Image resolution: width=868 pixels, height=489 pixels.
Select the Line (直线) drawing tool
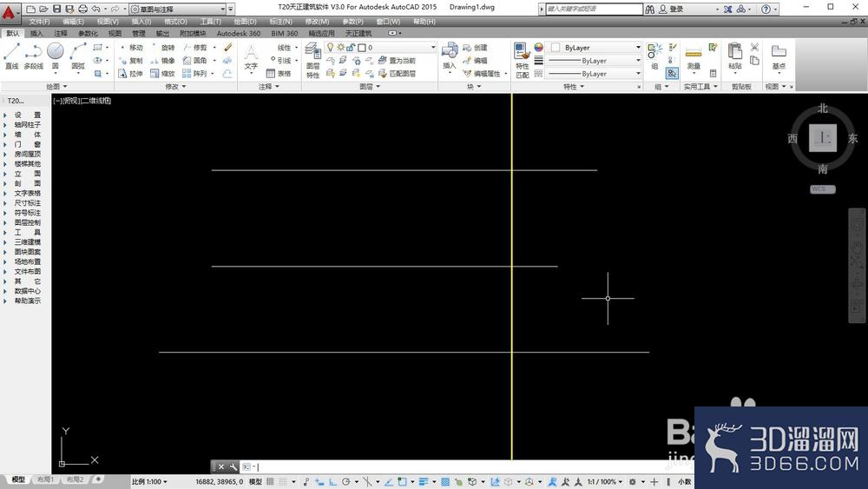click(x=11, y=56)
